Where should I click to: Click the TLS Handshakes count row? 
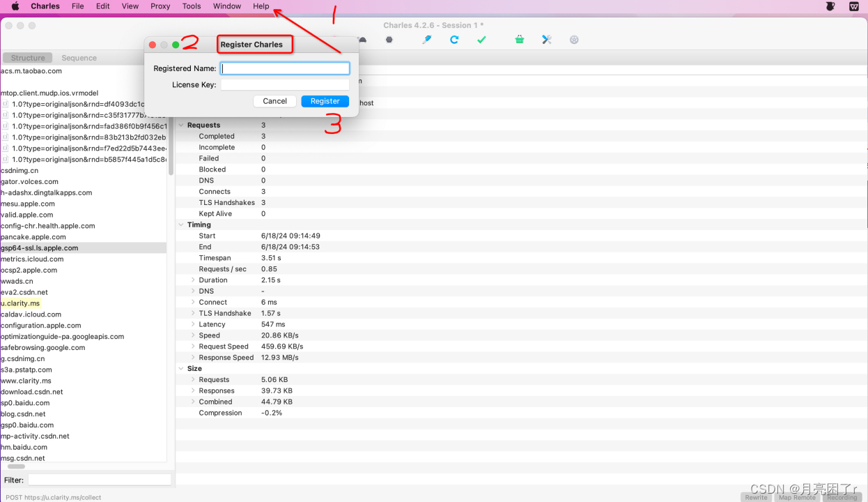(521, 203)
